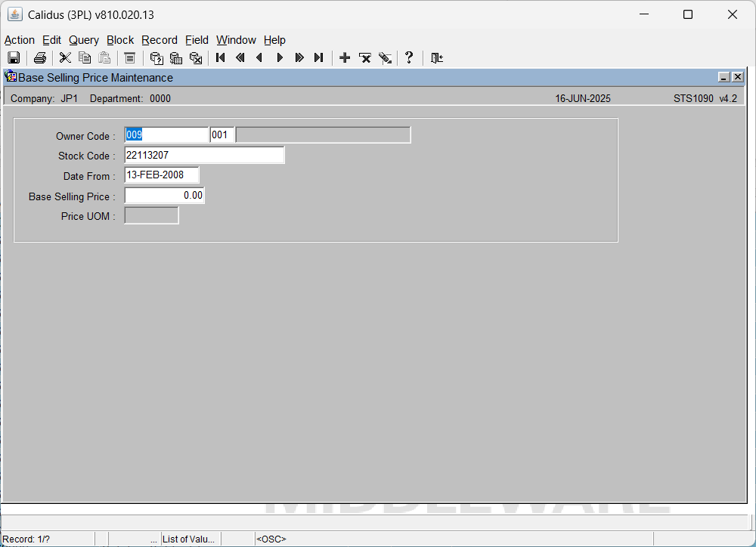
Task: Click the Owner Code field containing 009
Action: tap(166, 135)
